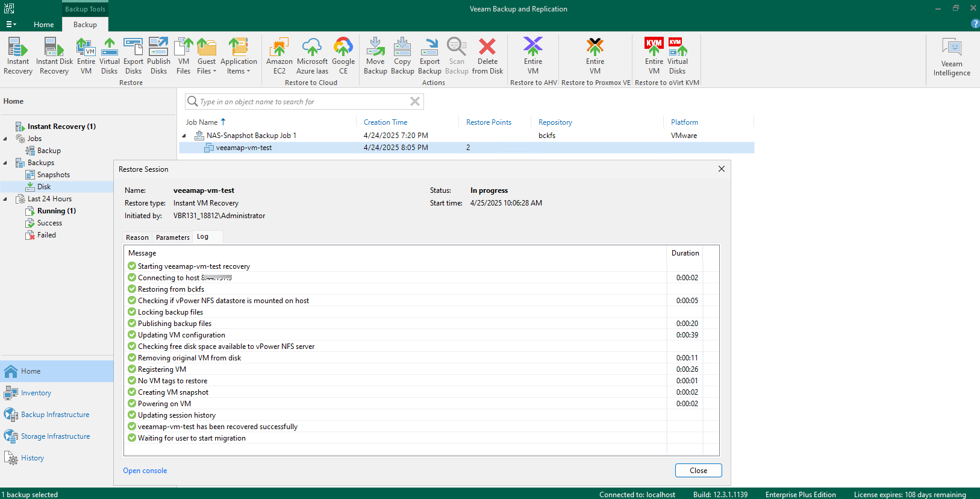Click Copy Backup action
This screenshot has width=980, height=499.
402,56
